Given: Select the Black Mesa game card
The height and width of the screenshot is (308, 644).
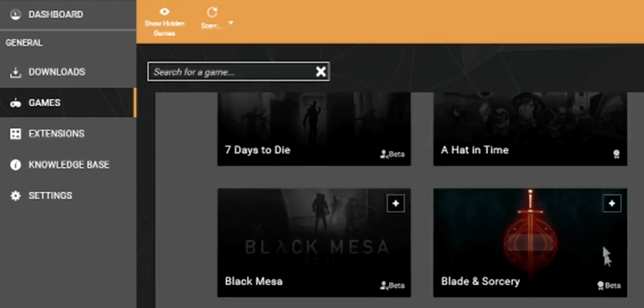Looking at the screenshot, I should (314, 243).
